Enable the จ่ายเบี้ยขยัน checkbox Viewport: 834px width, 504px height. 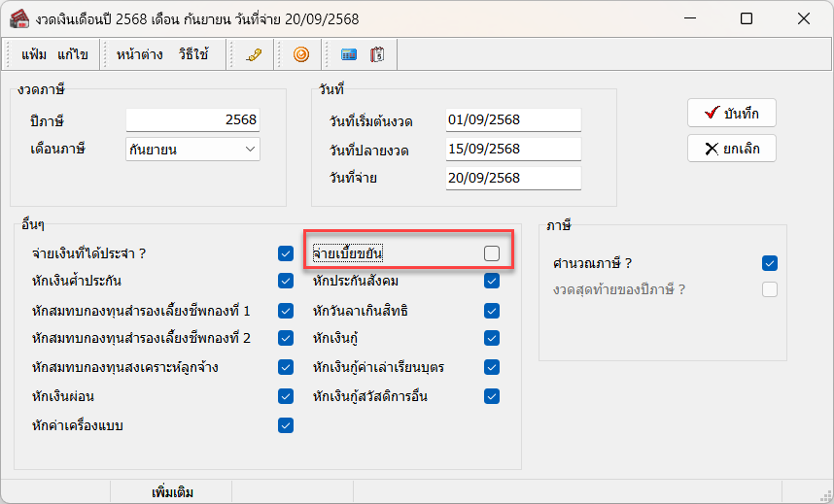click(x=492, y=253)
